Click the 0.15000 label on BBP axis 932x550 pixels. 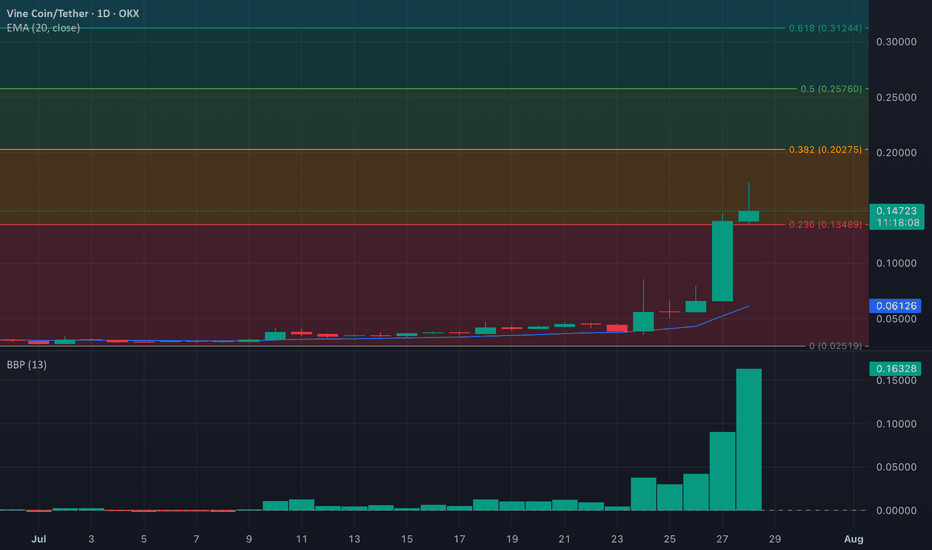tap(896, 381)
